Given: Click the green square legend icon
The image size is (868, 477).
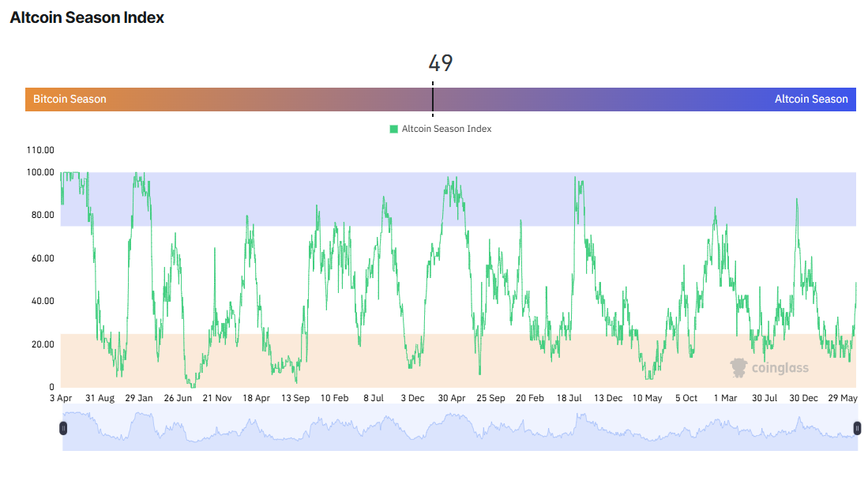Looking at the screenshot, I should (x=393, y=128).
